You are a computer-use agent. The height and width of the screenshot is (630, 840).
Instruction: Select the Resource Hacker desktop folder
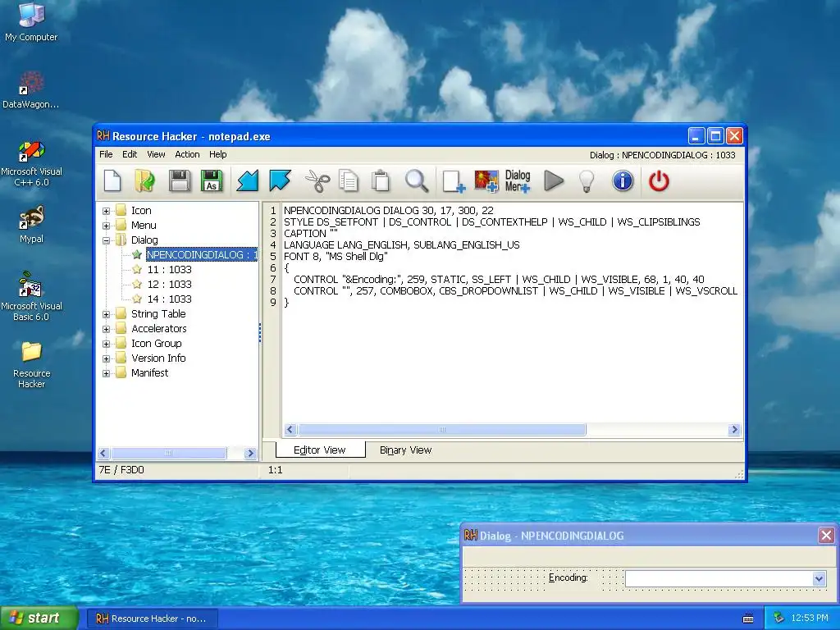click(31, 364)
